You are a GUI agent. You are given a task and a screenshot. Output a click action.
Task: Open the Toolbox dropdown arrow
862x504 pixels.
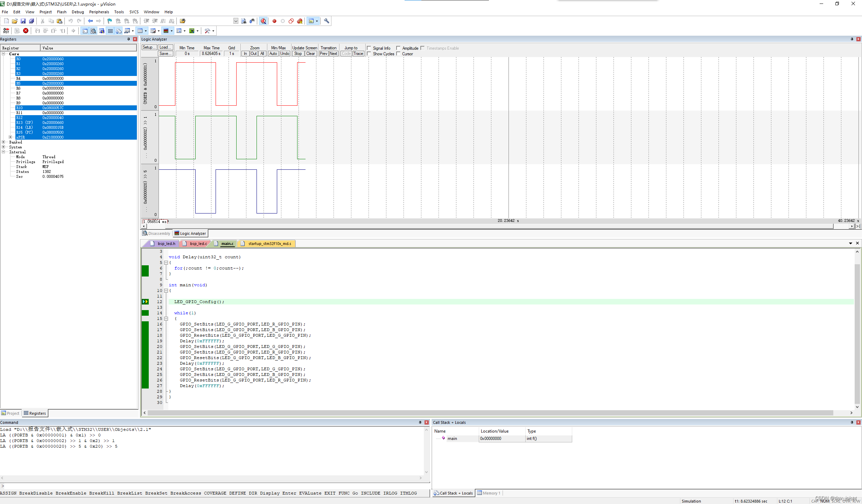tap(213, 31)
